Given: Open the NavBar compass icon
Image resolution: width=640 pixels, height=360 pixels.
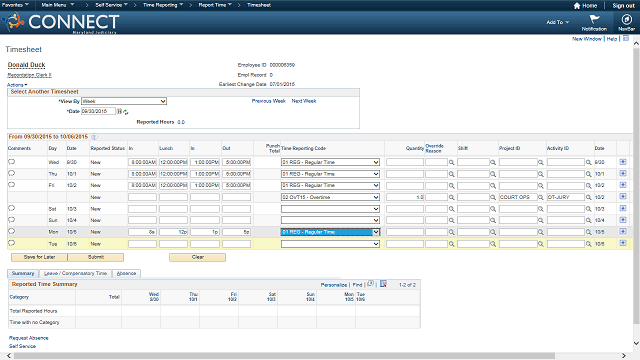Looking at the screenshot, I should tap(626, 19).
